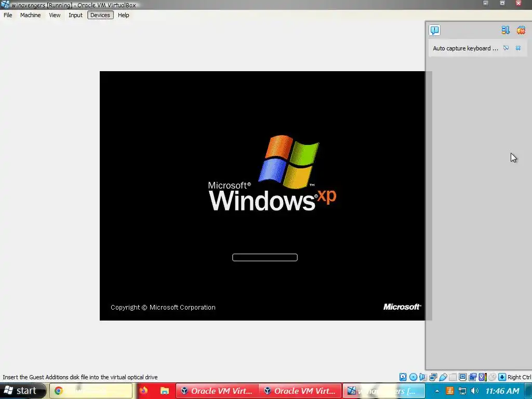This screenshot has width=532, height=399.
Task: Open the File menu
Action: 8,15
